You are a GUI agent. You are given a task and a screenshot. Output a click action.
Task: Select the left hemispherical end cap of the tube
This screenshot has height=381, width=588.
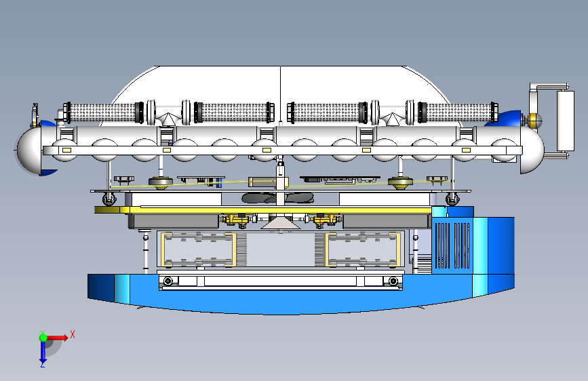click(x=28, y=150)
